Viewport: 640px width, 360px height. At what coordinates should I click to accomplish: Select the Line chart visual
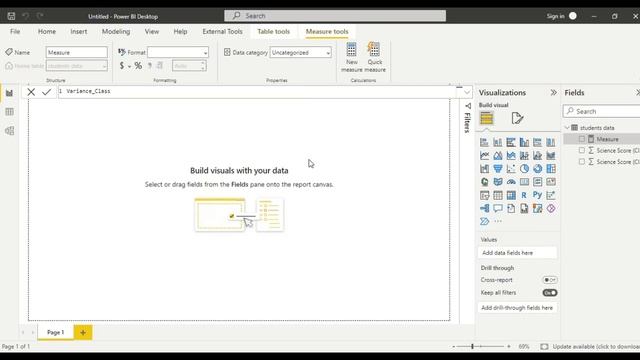pyautogui.click(x=484, y=156)
